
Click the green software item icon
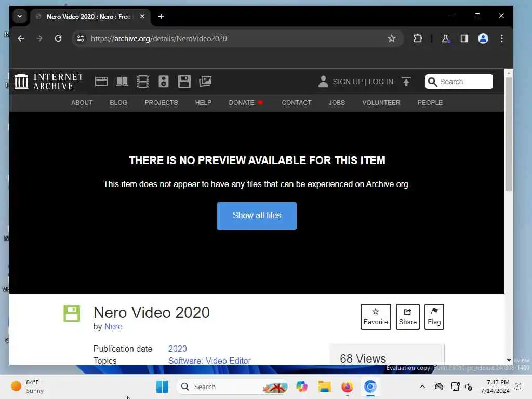pyautogui.click(x=72, y=313)
